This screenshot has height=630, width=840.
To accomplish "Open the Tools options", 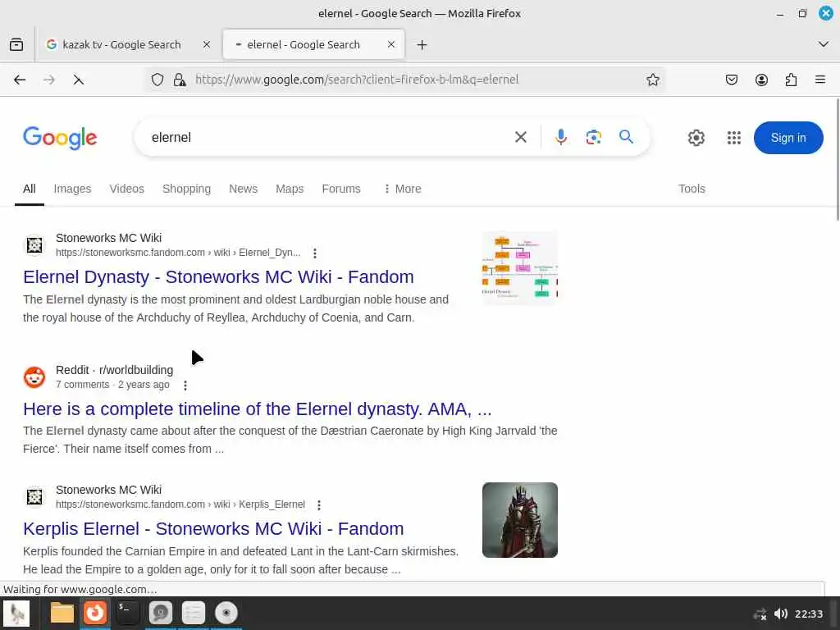I will point(692,189).
